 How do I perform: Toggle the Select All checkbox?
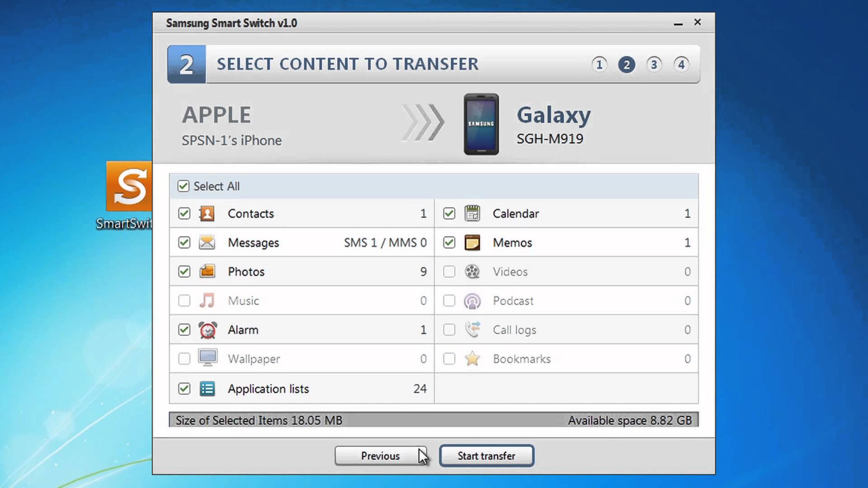point(183,186)
